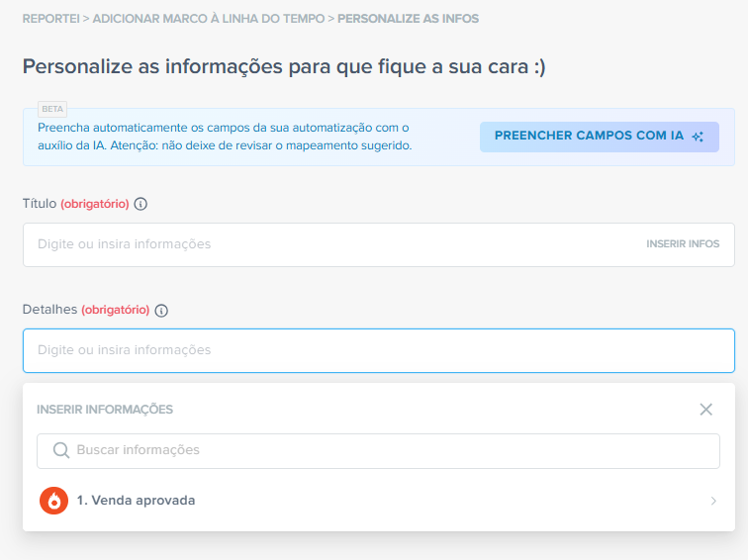Click the orange Hotmart flame icon
The height and width of the screenshot is (560, 748).
click(53, 501)
